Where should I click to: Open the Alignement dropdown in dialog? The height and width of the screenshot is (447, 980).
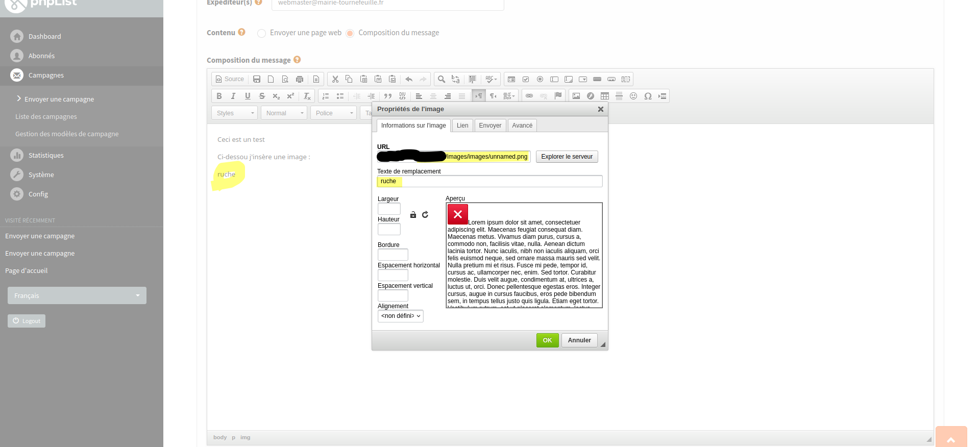pyautogui.click(x=401, y=316)
